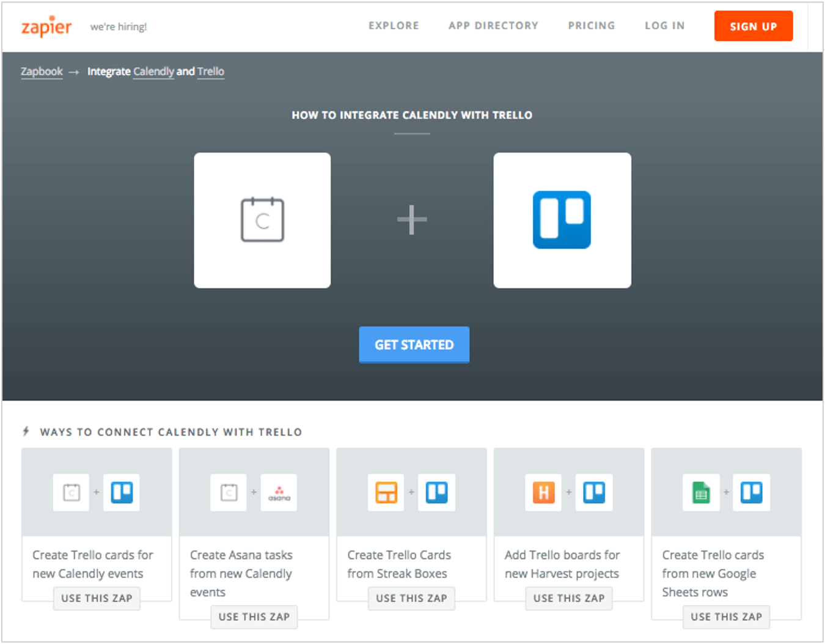Use this Zap for Asana tasks from Calendly

pos(254,617)
